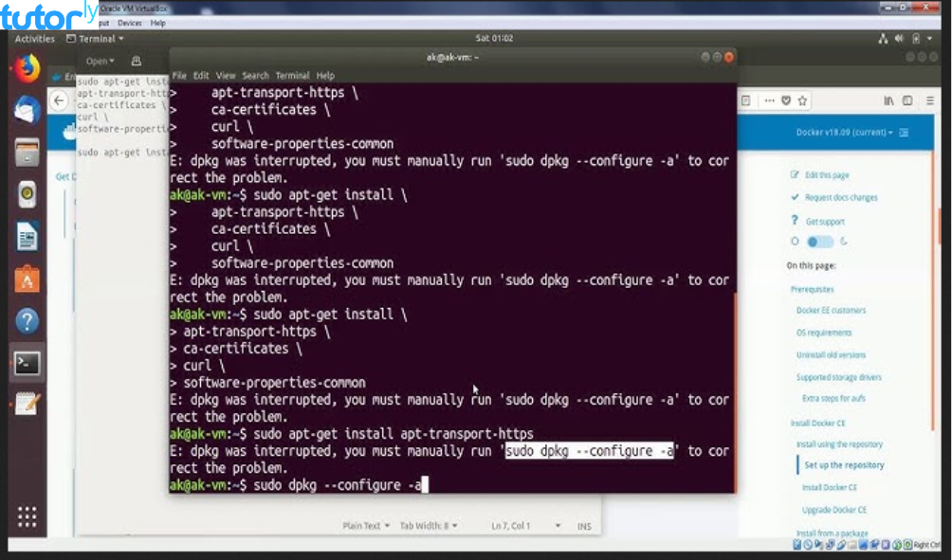The width and height of the screenshot is (952, 560).
Task: Click VirtualBox hard disk status icon
Action: point(797,544)
